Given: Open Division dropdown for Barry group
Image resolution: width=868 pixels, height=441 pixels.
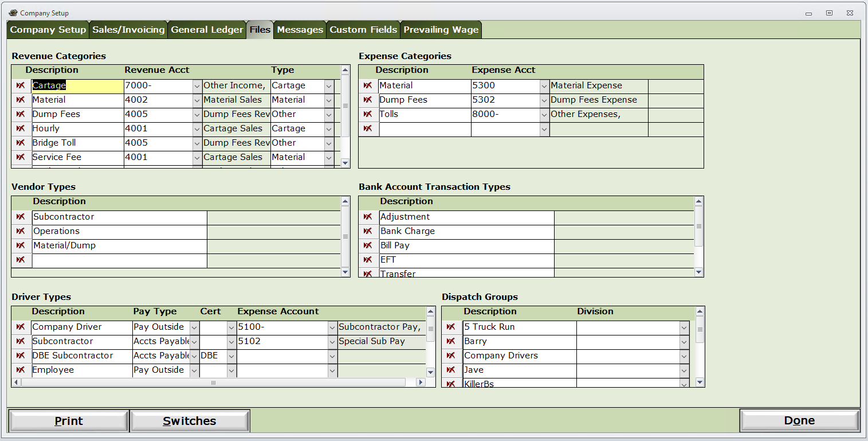Looking at the screenshot, I should coord(684,342).
